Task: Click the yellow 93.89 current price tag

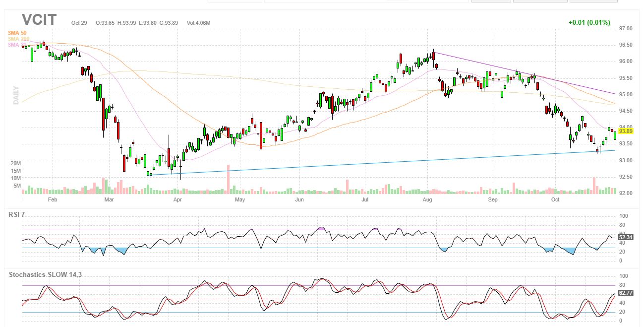Action: pyautogui.click(x=626, y=131)
